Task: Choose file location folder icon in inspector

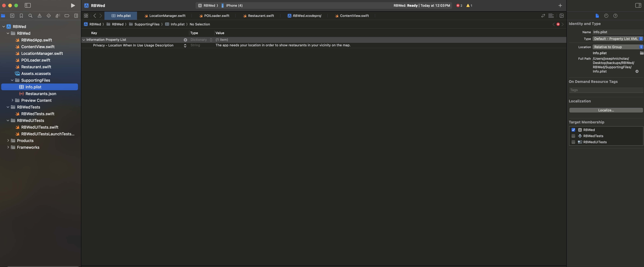Action: coord(642,53)
